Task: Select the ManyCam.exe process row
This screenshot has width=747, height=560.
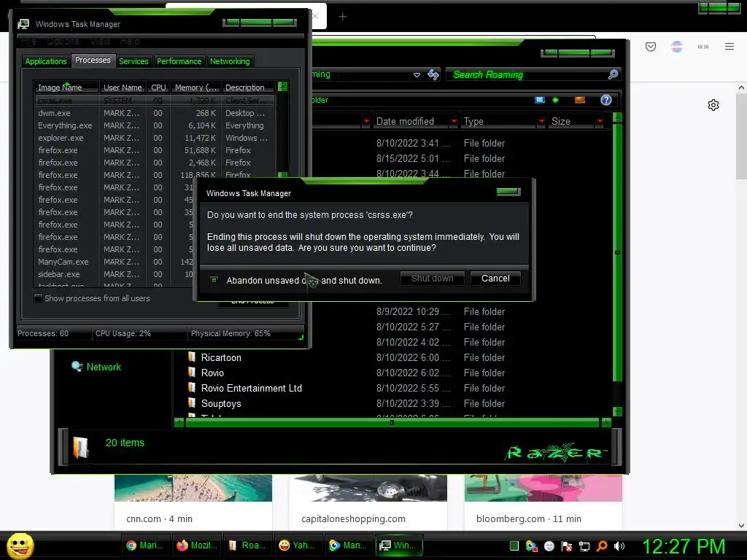Action: point(115,262)
